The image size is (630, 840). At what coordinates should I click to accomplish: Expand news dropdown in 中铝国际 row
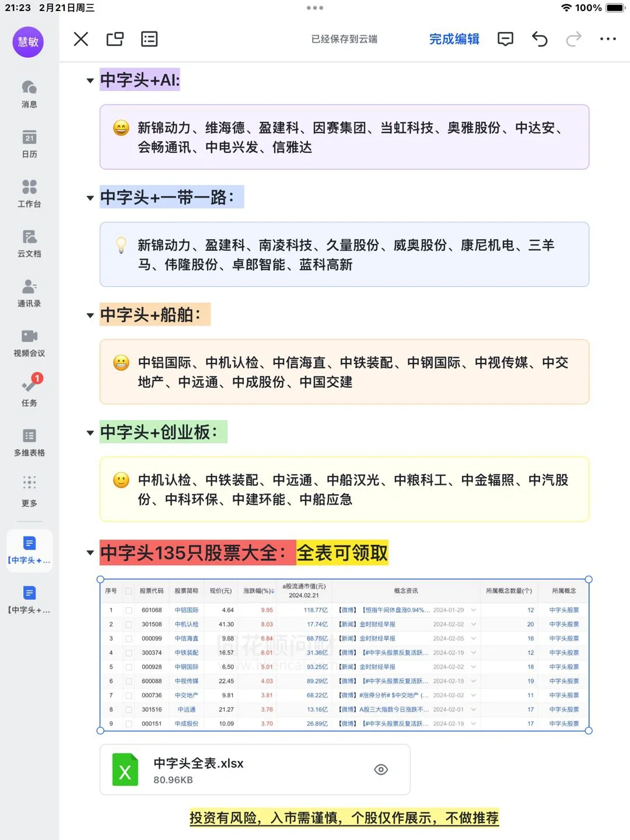point(473,610)
